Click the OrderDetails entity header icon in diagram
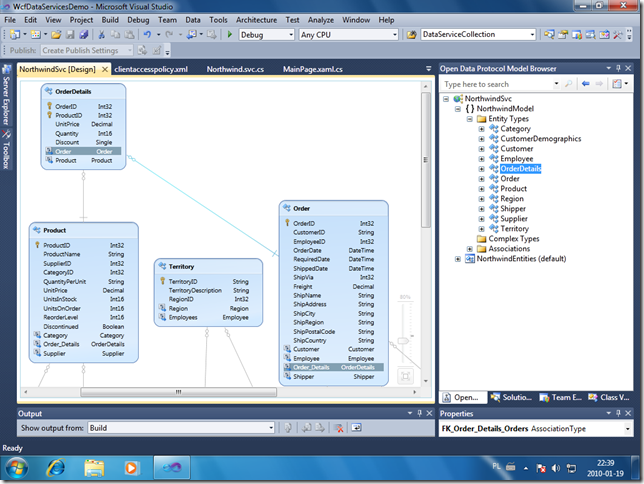The height and width of the screenshot is (484, 644). coord(49,91)
